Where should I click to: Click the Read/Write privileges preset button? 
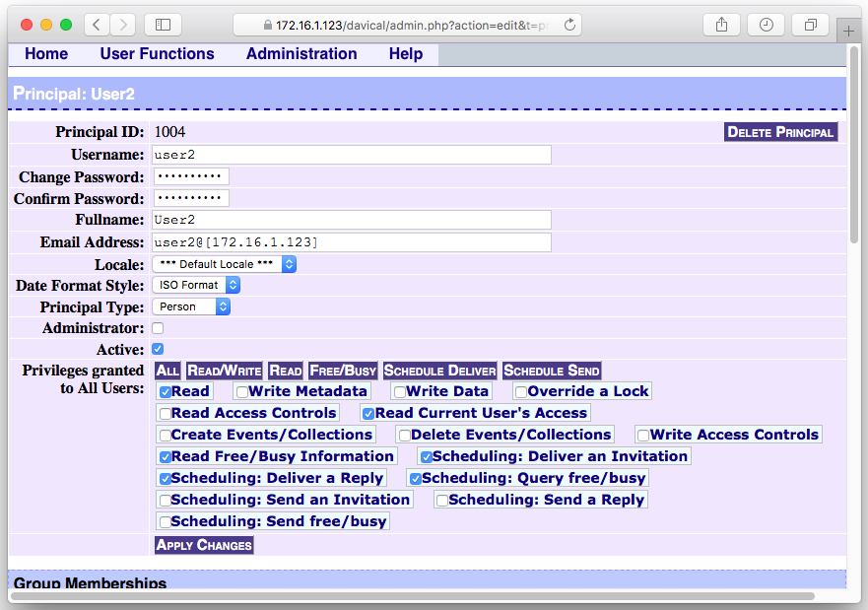pyautogui.click(x=225, y=371)
